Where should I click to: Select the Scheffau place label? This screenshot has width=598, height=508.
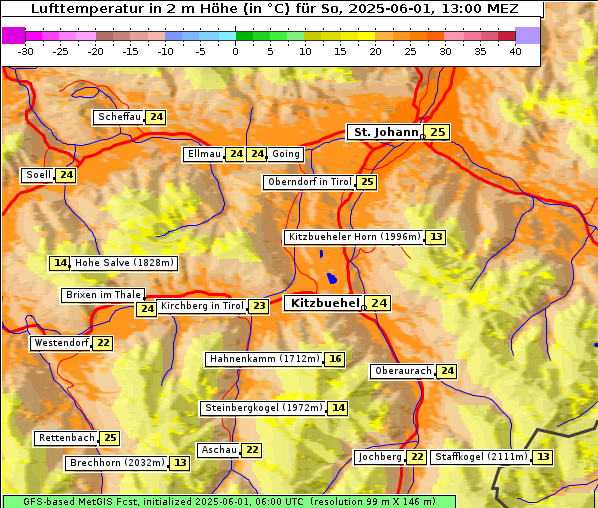click(119, 117)
